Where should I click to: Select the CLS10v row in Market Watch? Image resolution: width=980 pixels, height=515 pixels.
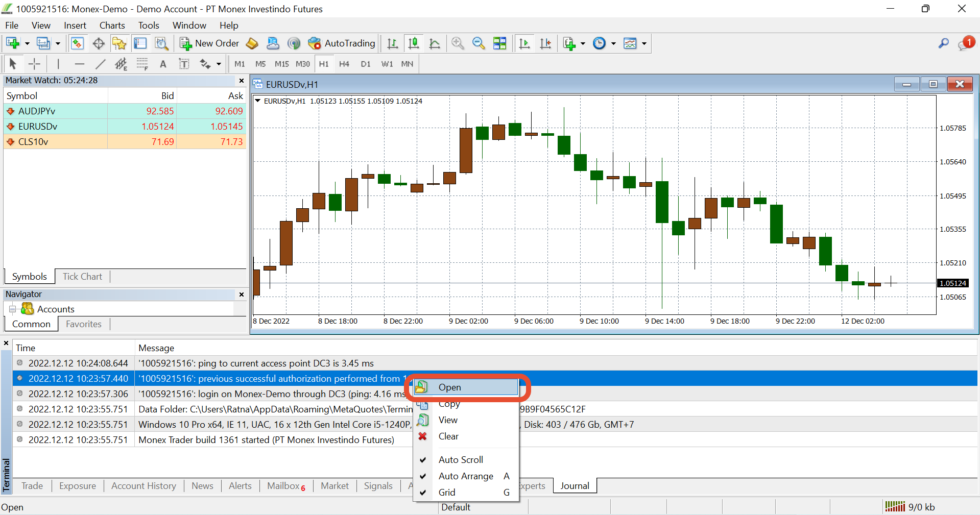click(x=125, y=142)
